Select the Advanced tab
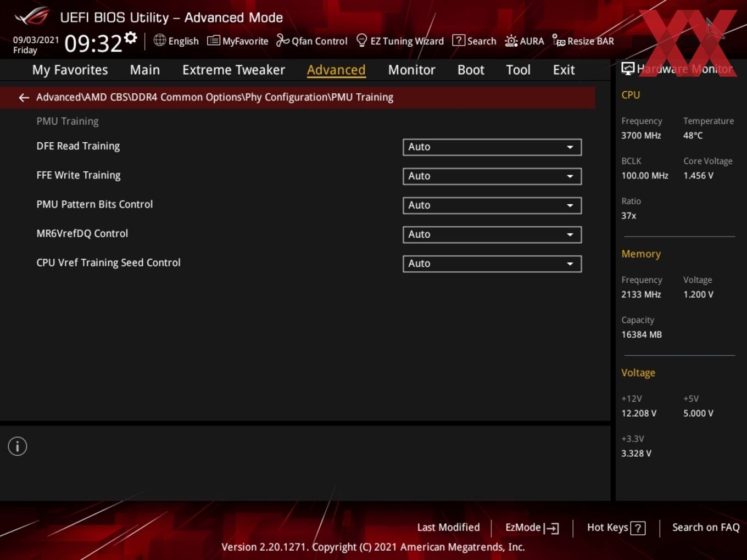The height and width of the screenshot is (560, 747). [x=336, y=70]
